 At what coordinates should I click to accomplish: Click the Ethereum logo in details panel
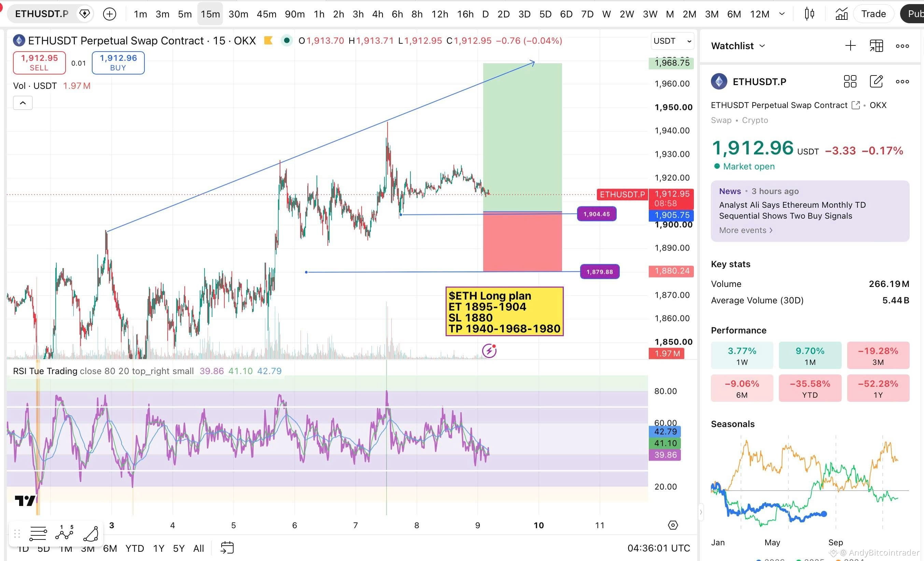(719, 81)
